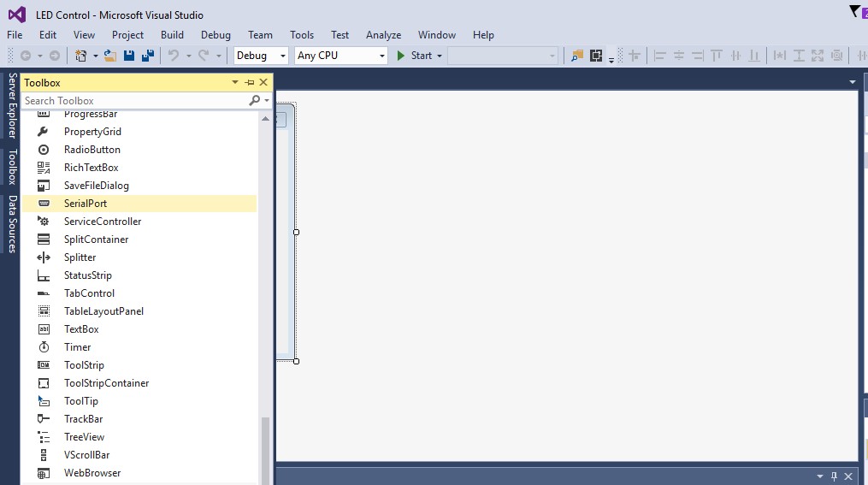Click the Navigate Forward icon
Image resolution: width=868 pixels, height=485 pixels.
point(55,56)
